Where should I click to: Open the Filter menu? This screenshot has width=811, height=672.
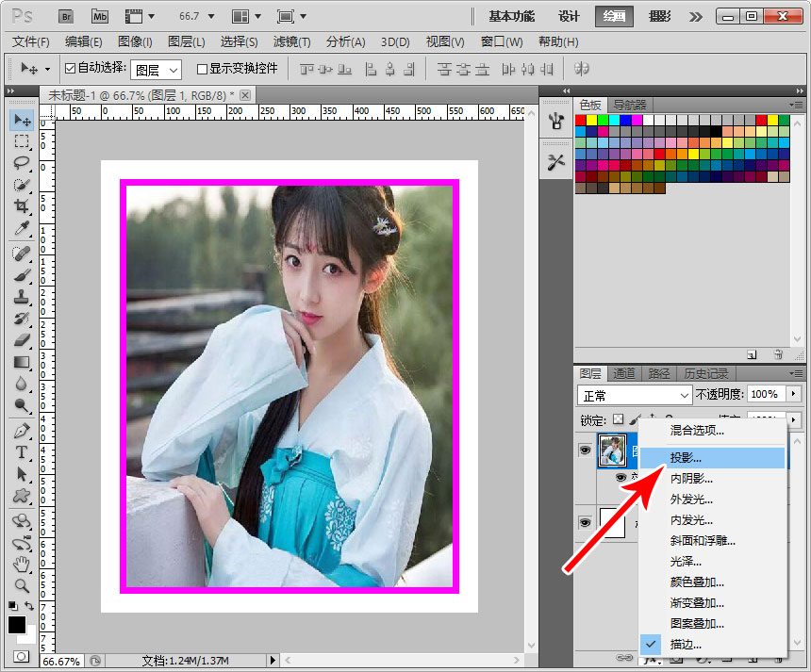click(291, 41)
